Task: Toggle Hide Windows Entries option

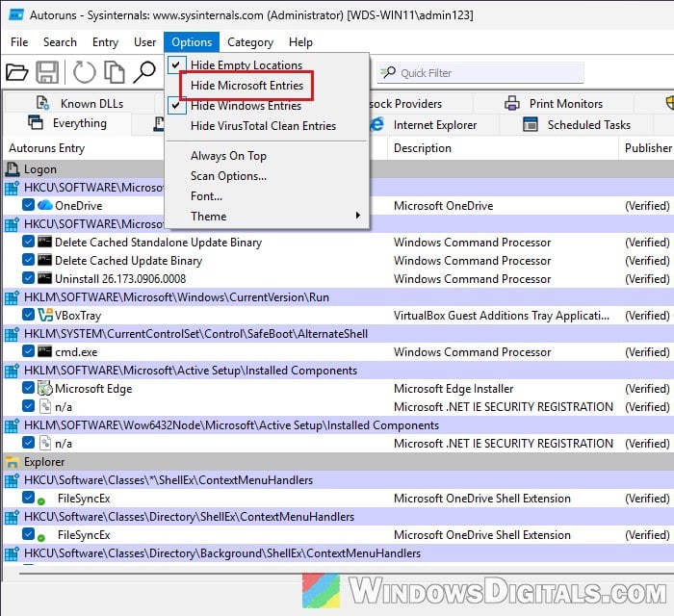Action: 267,106
